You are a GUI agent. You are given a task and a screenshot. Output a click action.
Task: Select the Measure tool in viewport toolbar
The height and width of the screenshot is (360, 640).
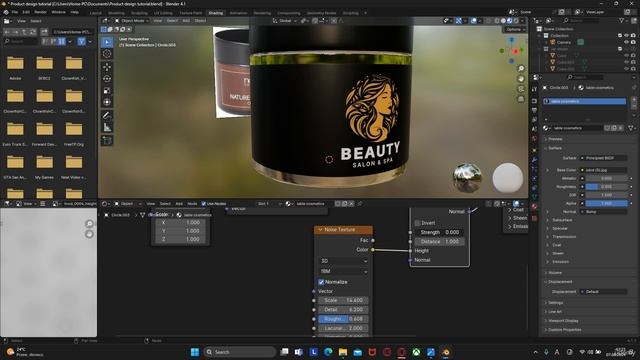click(x=107, y=127)
